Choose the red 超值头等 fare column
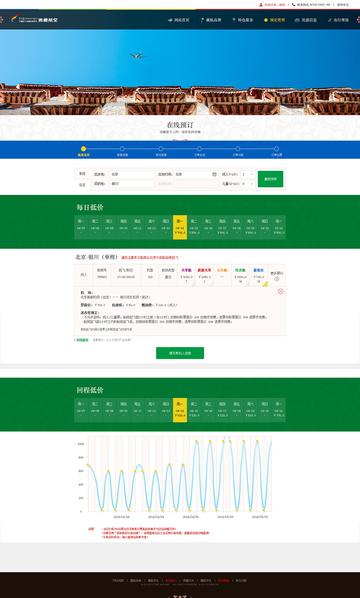Screen dimensions: 360x598 point(204,275)
